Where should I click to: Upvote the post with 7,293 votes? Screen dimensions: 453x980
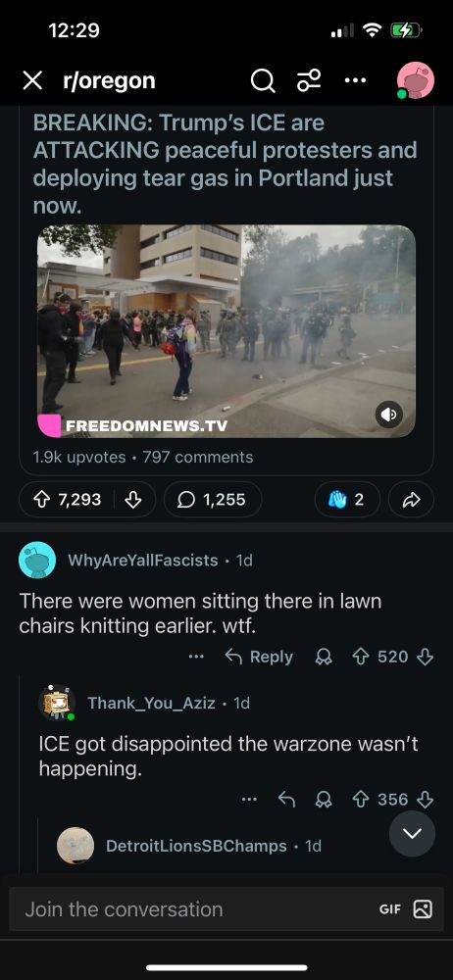pyautogui.click(x=44, y=500)
